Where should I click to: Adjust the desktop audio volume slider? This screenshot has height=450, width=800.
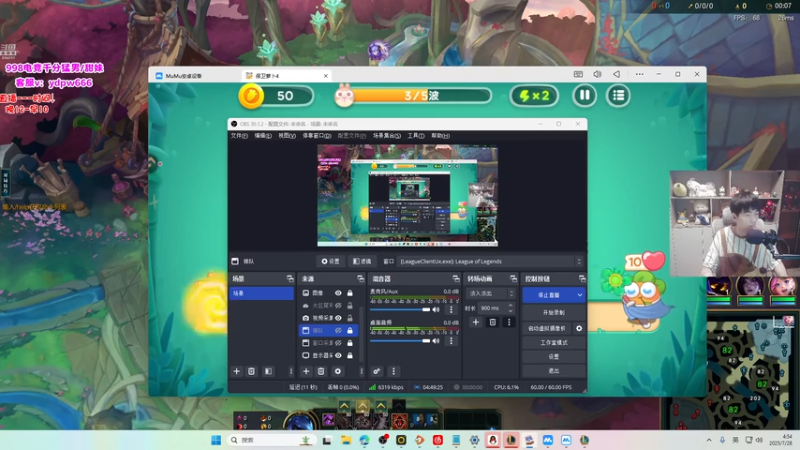click(x=400, y=341)
